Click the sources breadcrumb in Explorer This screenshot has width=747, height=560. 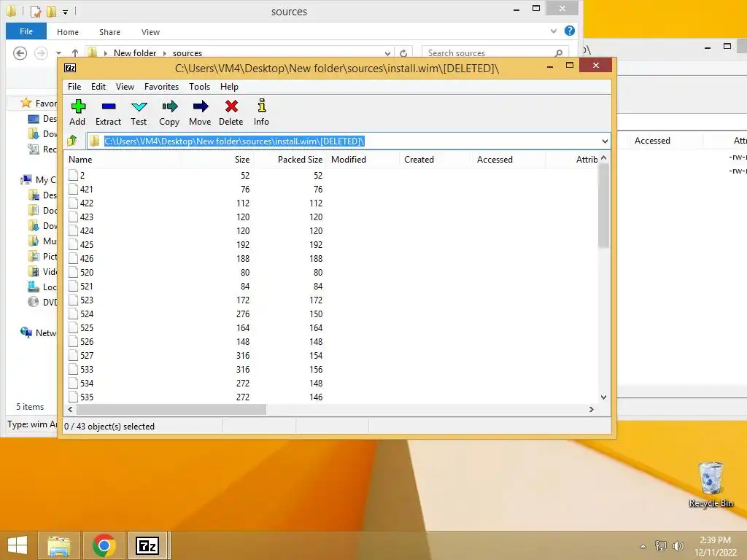187,52
